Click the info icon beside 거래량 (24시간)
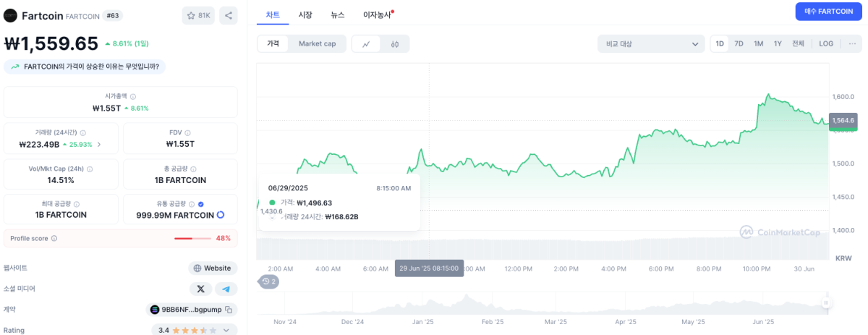The height and width of the screenshot is (335, 868). [83, 133]
